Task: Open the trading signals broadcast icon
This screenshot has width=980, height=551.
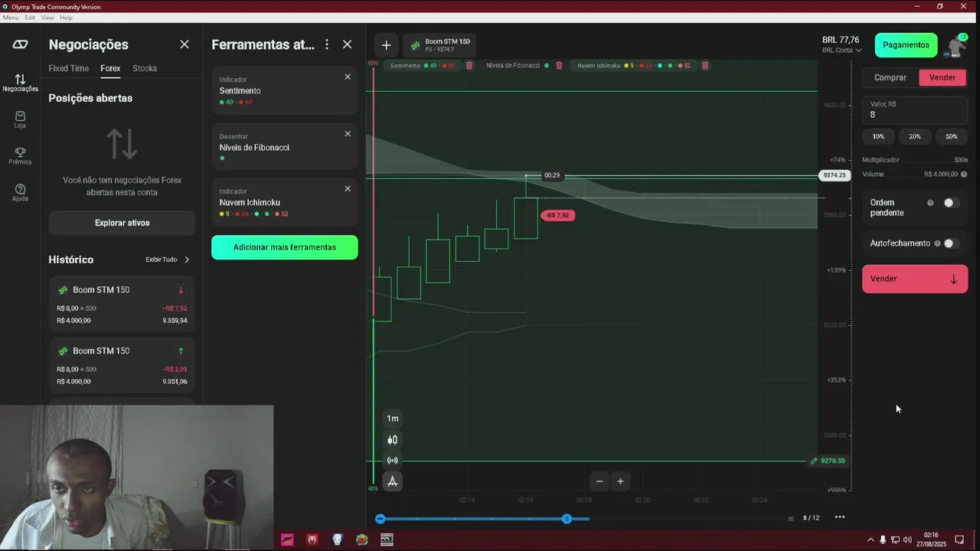Action: pos(393,461)
